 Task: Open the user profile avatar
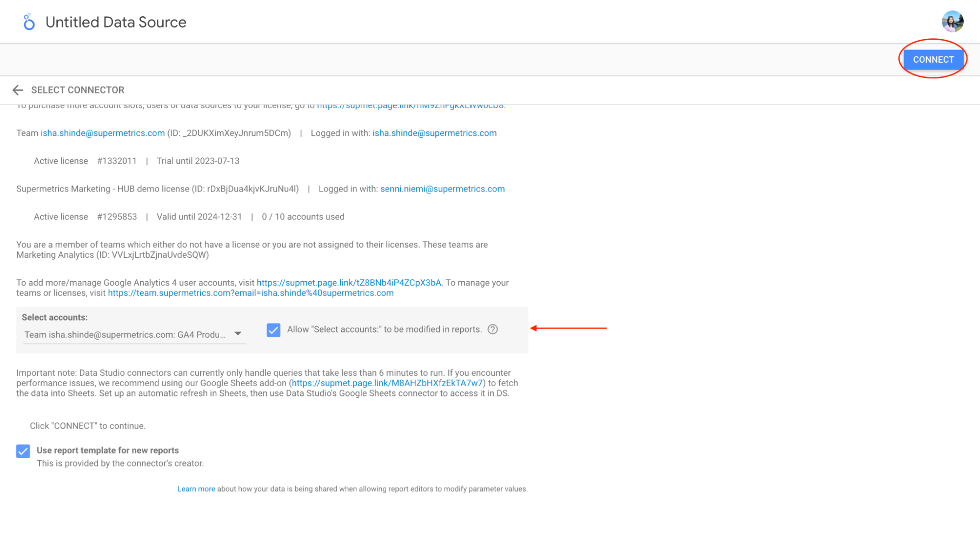tap(952, 22)
